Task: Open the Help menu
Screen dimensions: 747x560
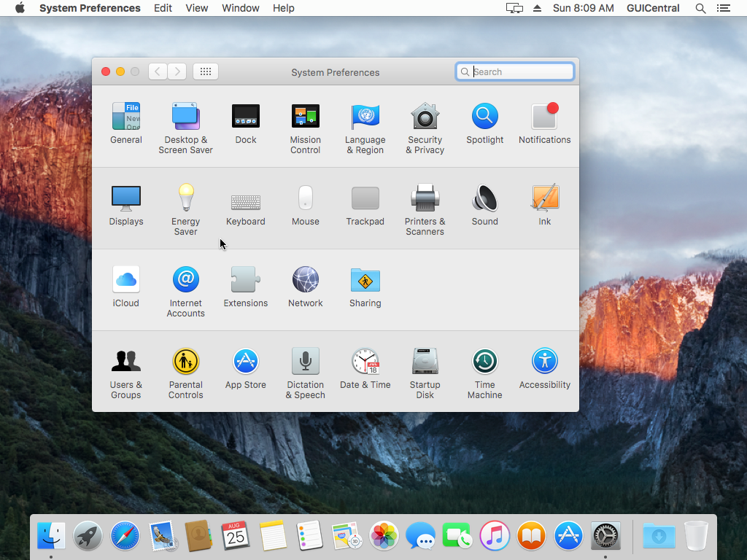Action: click(284, 8)
